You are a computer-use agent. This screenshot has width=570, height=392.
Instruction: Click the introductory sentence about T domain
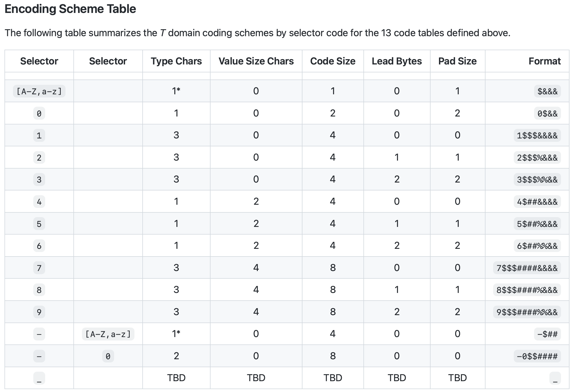[257, 33]
